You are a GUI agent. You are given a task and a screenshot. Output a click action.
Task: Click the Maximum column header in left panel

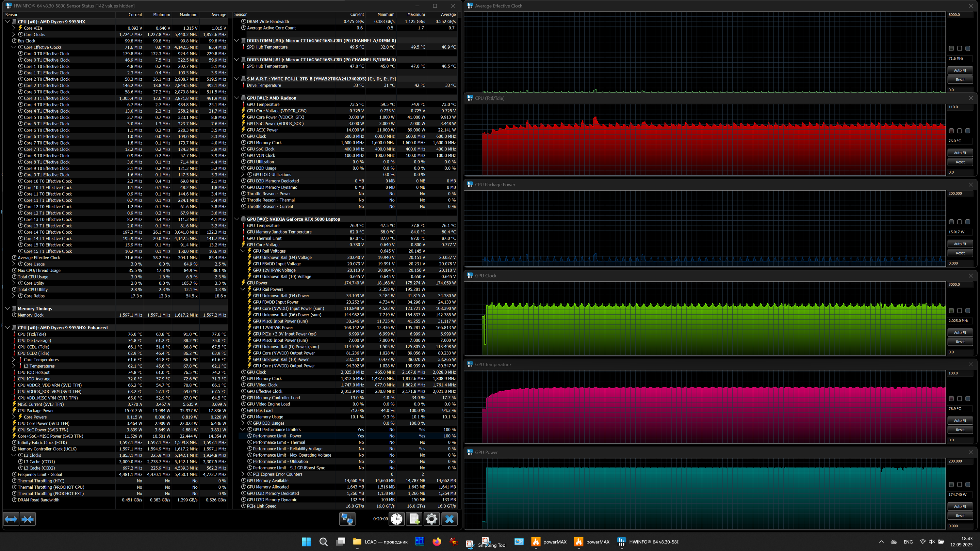(x=188, y=14)
